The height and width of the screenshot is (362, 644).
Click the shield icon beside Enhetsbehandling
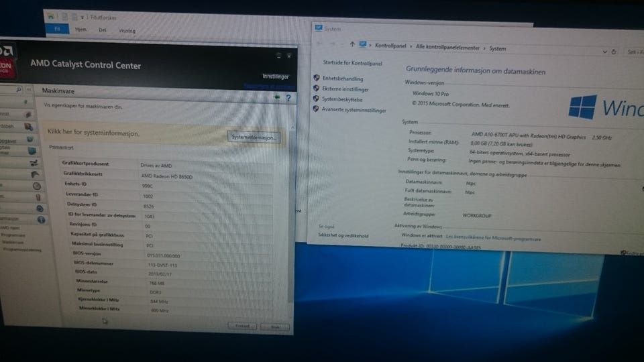[316, 78]
